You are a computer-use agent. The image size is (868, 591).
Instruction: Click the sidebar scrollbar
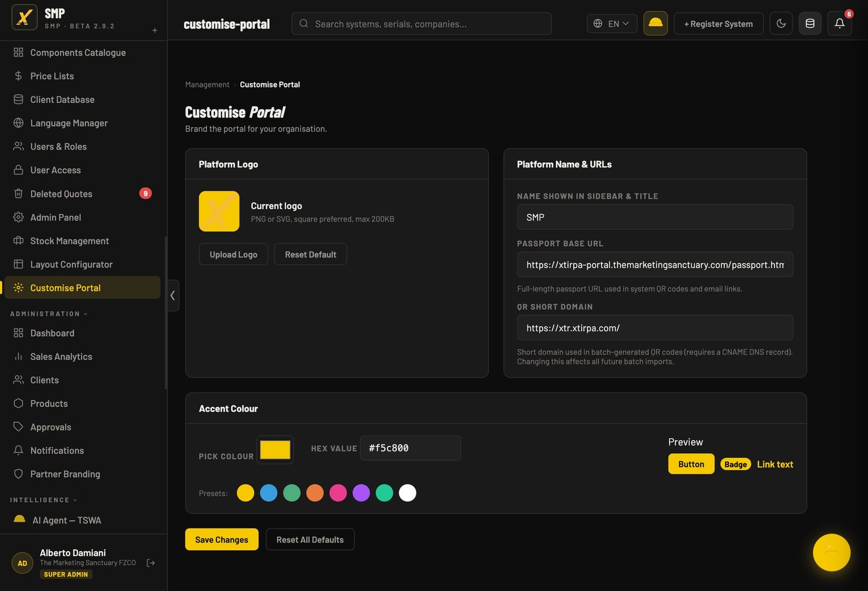165,313
